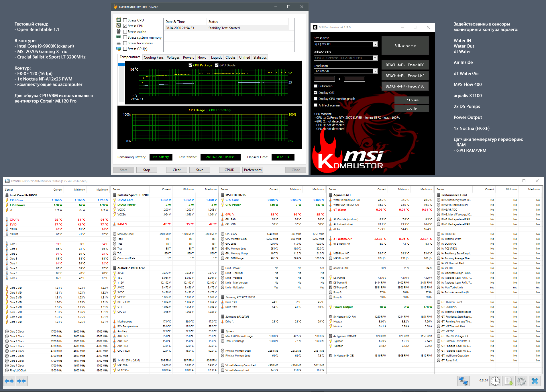The image size is (546, 392).
Task: Click the HWiNFO clock reset timer icon
Action: (x=495, y=381)
